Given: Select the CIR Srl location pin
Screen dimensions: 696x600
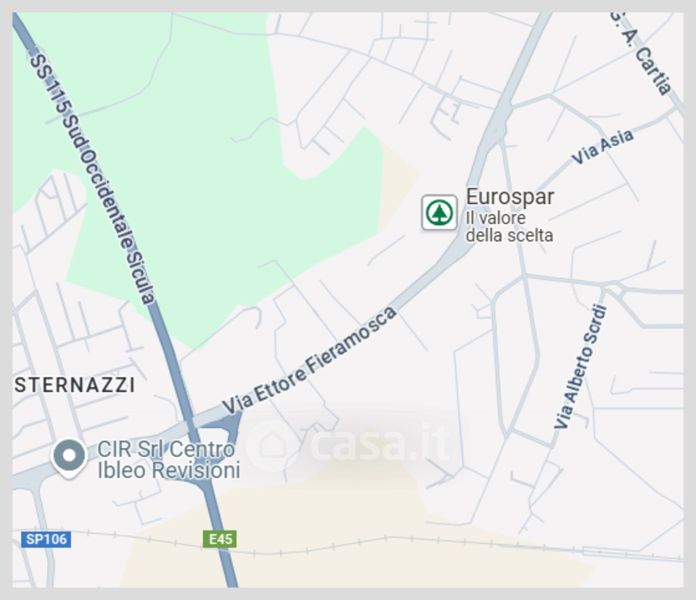Looking at the screenshot, I should point(69,458).
